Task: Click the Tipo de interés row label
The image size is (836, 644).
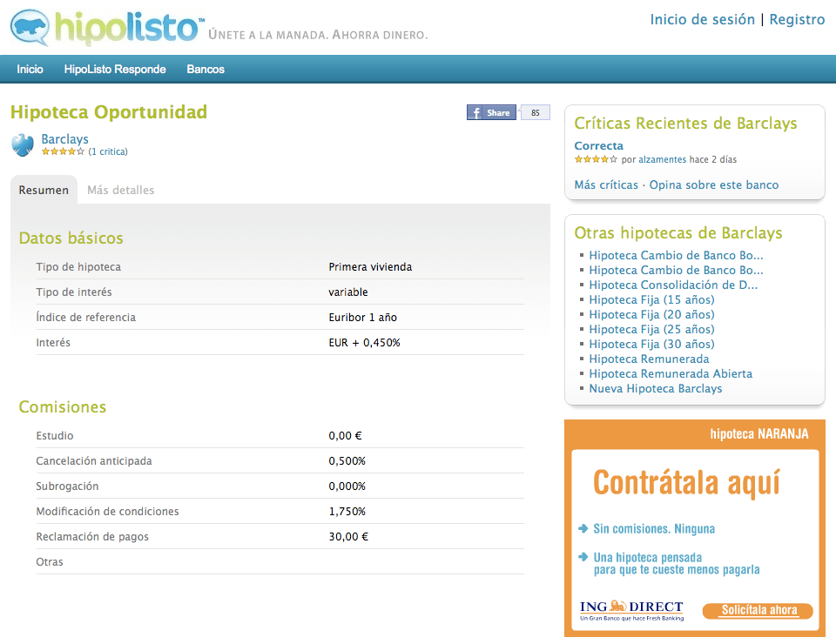Action: point(74,292)
